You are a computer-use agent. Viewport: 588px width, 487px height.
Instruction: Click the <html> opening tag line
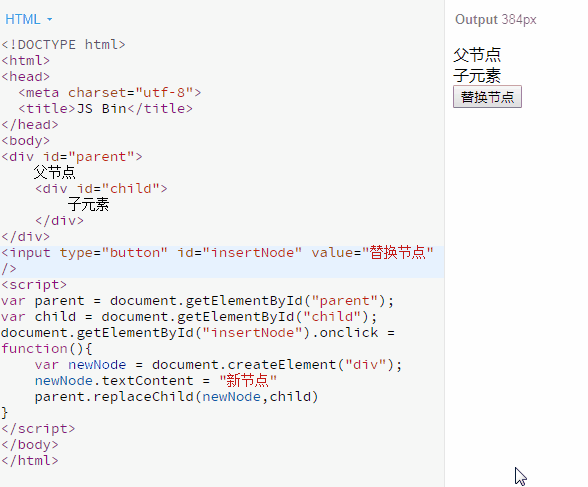26,61
